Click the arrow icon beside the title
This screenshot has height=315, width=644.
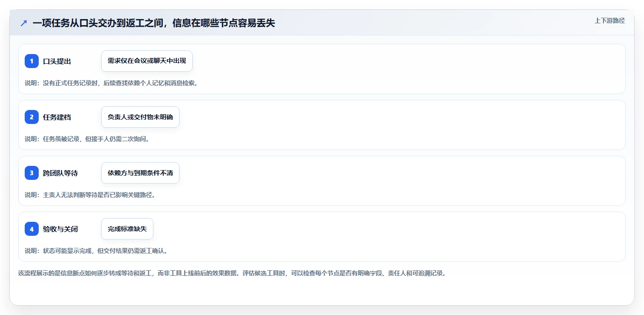24,23
